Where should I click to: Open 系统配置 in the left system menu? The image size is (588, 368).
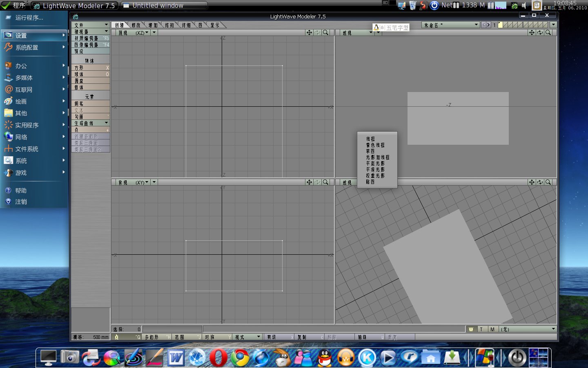pyautogui.click(x=34, y=47)
